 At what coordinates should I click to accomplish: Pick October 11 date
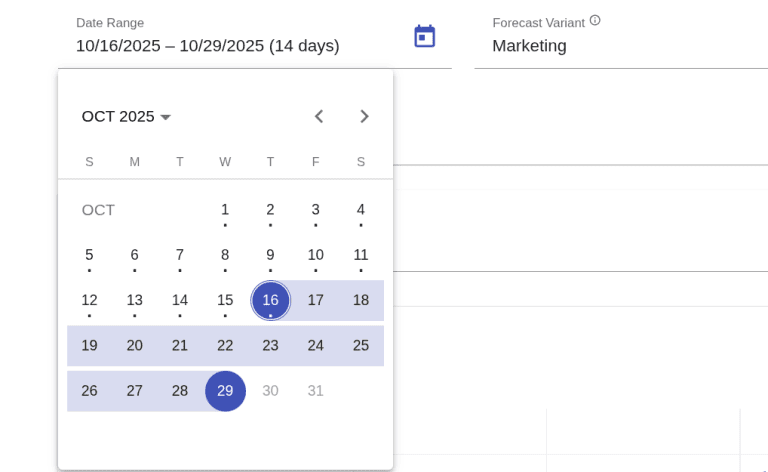click(x=361, y=255)
